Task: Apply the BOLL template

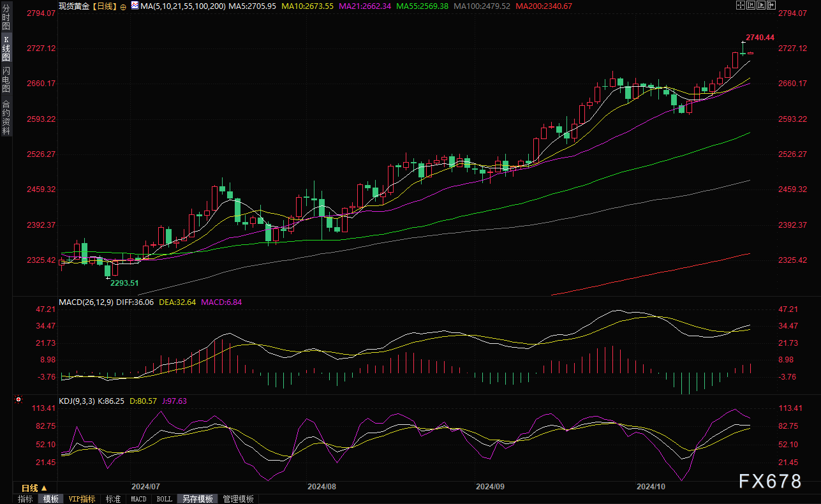Action: pos(164,499)
